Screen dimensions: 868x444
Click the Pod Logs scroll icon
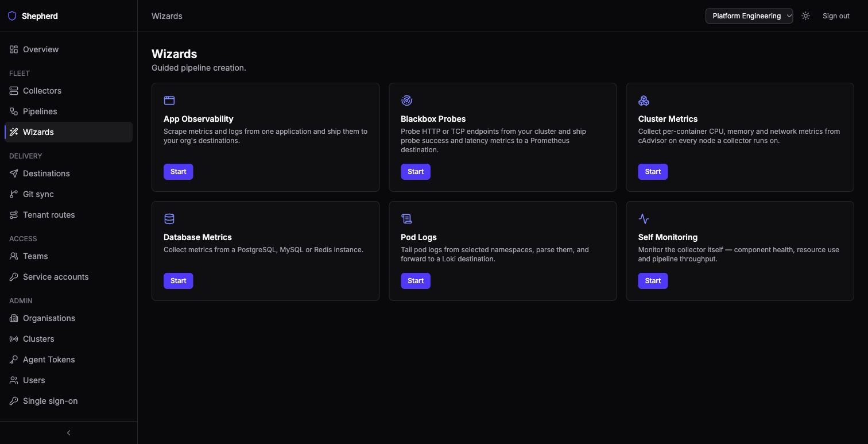click(406, 219)
